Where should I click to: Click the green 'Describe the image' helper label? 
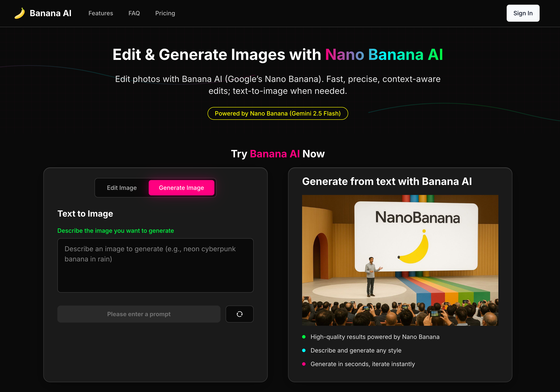(x=116, y=231)
